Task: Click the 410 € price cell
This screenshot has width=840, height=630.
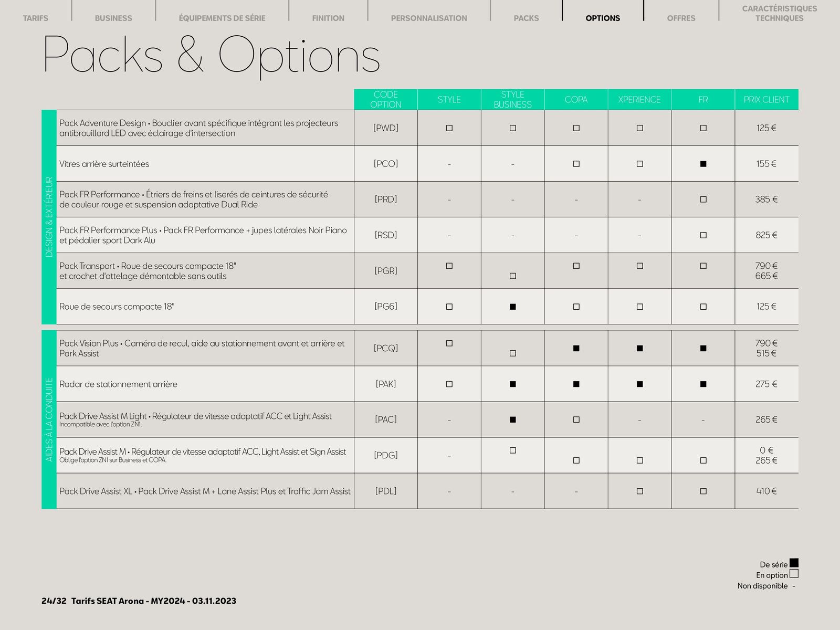Action: [766, 491]
